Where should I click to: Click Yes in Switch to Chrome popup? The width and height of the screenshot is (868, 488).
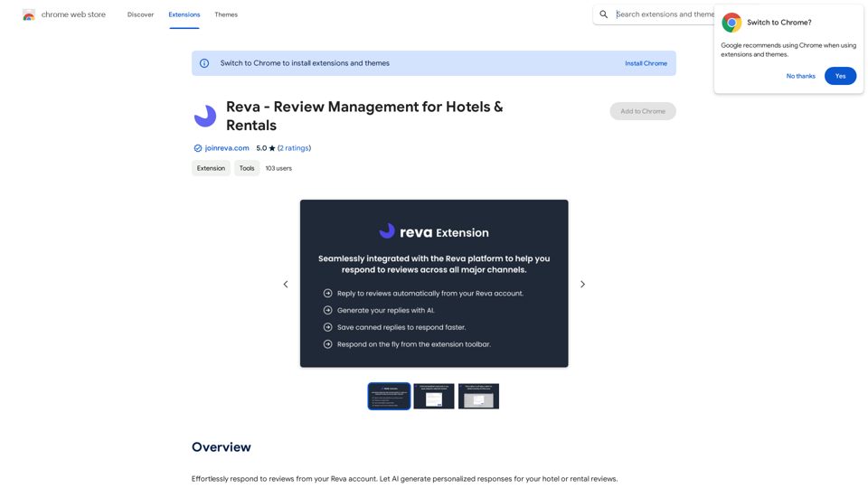[840, 76]
